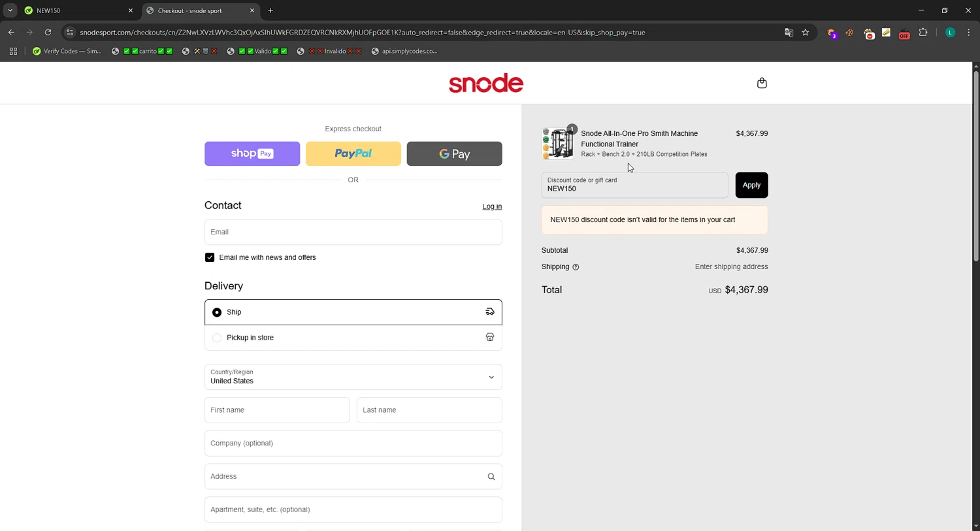Select the Ship delivery option

[x=353, y=312]
